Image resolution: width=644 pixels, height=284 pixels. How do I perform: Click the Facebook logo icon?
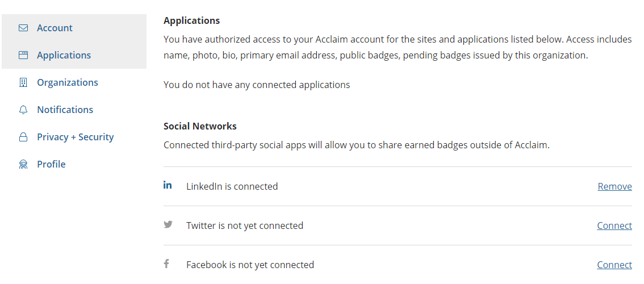tap(166, 264)
